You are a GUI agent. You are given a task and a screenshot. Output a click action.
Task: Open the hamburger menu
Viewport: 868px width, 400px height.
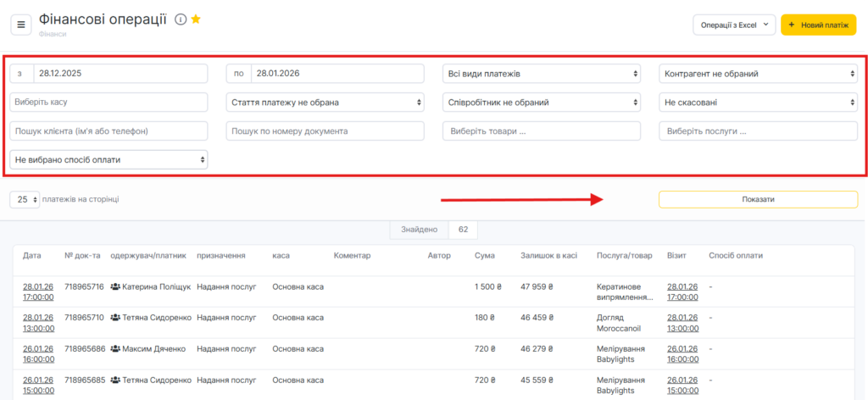[x=21, y=25]
